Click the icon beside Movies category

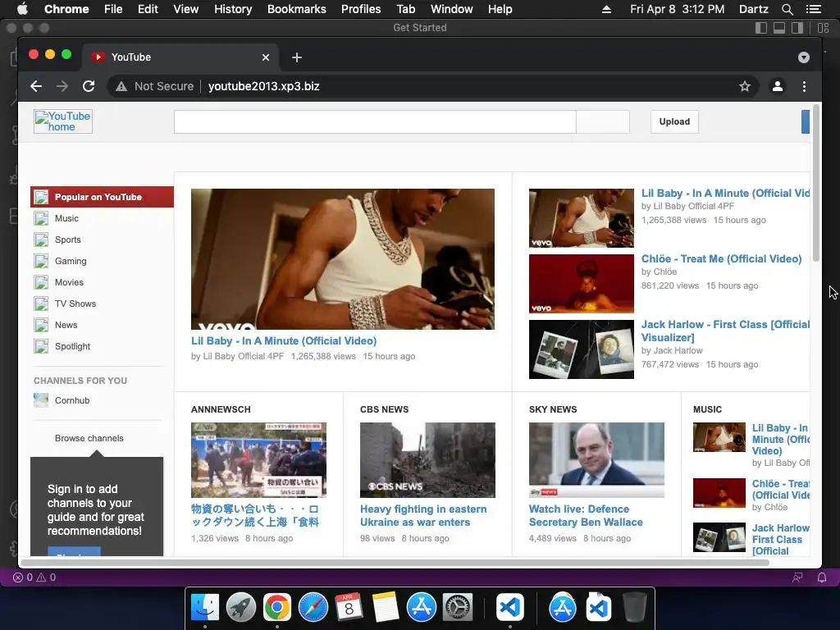(41, 282)
